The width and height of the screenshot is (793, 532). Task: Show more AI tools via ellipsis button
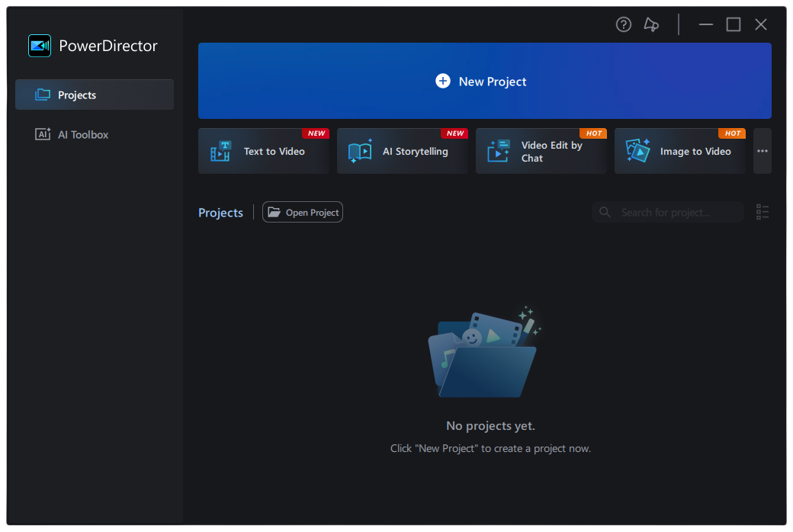tap(762, 151)
